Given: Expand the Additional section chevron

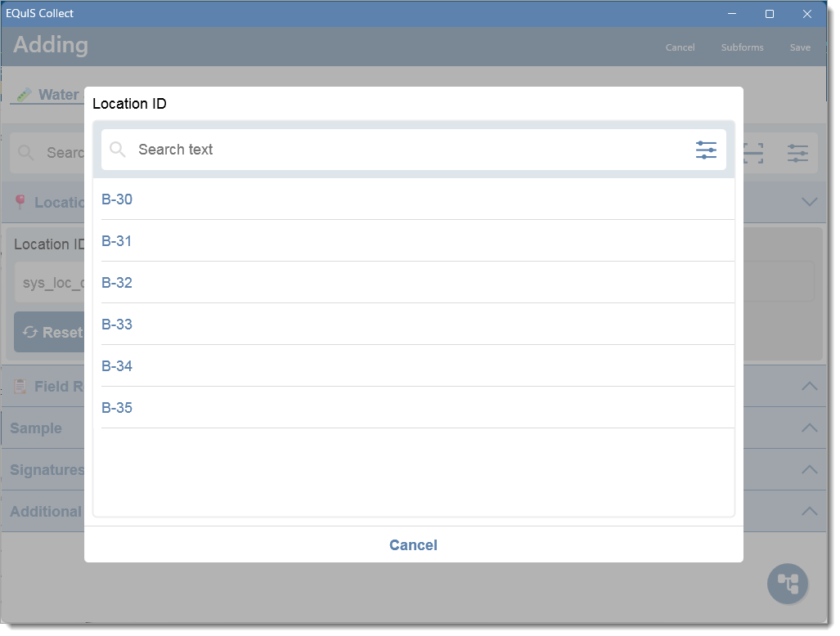Looking at the screenshot, I should (810, 511).
